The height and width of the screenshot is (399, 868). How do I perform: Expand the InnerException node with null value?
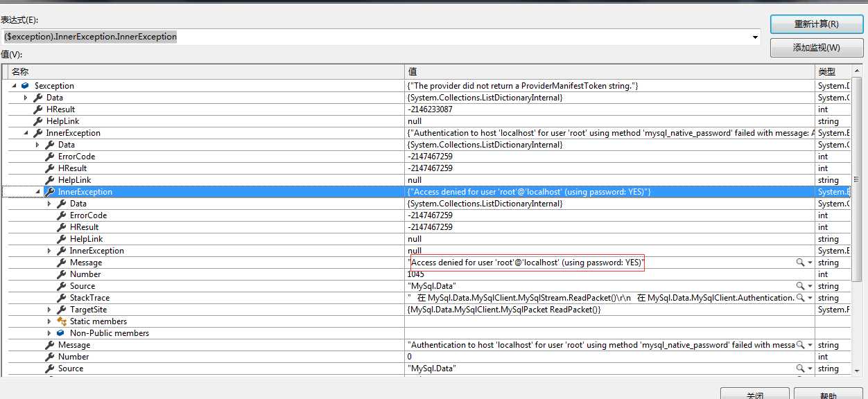(x=49, y=251)
